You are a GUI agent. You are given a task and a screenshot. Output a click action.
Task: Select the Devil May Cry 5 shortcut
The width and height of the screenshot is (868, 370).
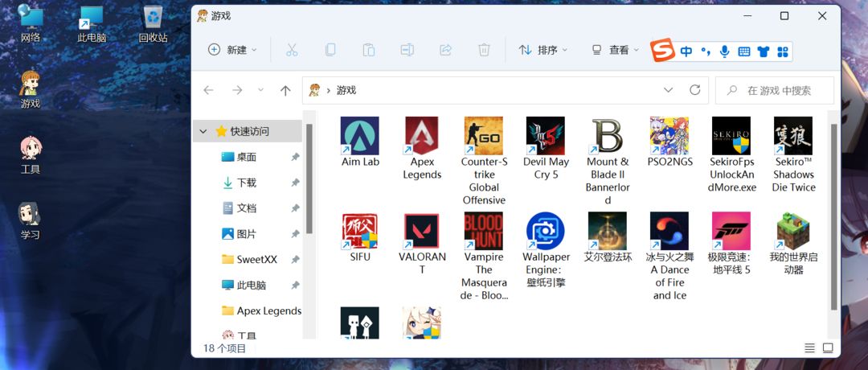click(x=546, y=148)
